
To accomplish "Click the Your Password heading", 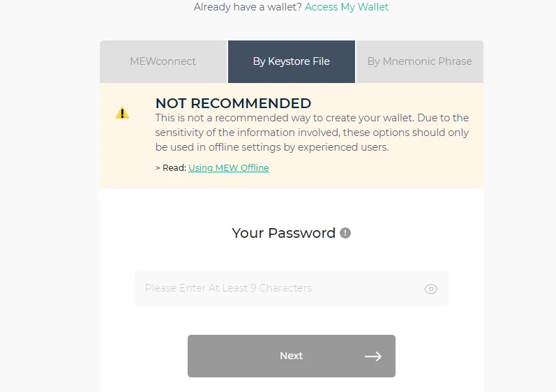I will pyautogui.click(x=284, y=233).
